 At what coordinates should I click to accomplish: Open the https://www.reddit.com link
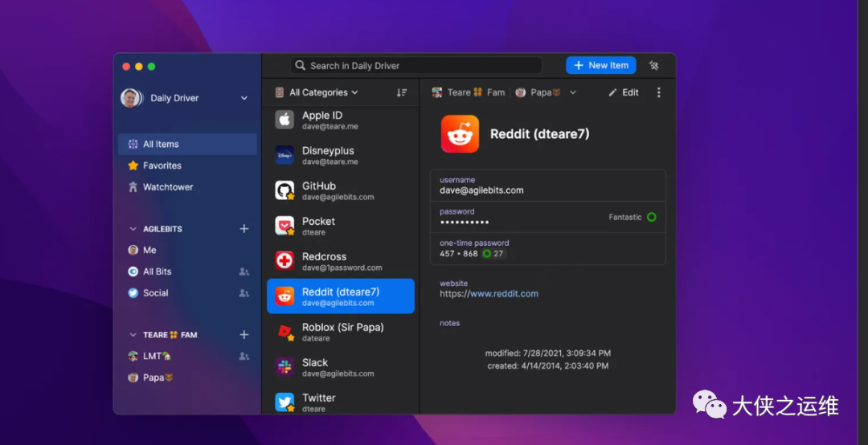point(489,294)
